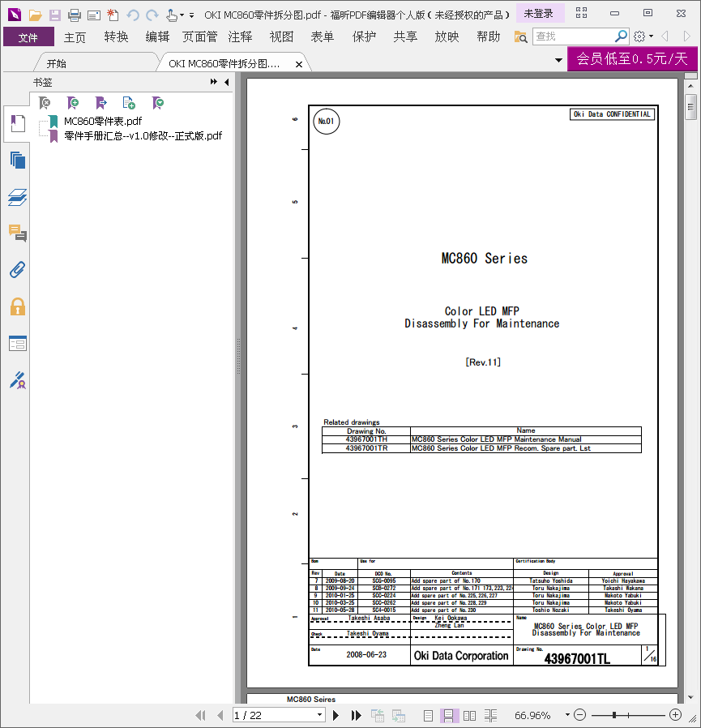
Task: Switch to the 主页 ribbon tab
Action: click(x=75, y=36)
